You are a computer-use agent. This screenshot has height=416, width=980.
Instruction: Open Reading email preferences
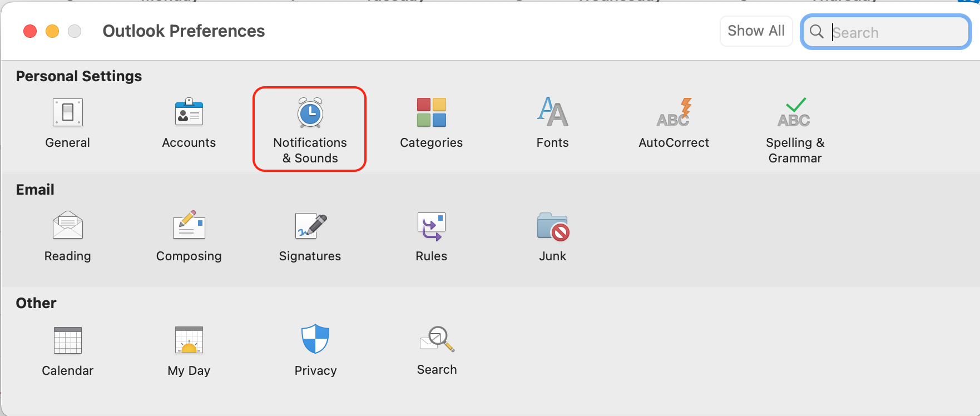coord(68,237)
